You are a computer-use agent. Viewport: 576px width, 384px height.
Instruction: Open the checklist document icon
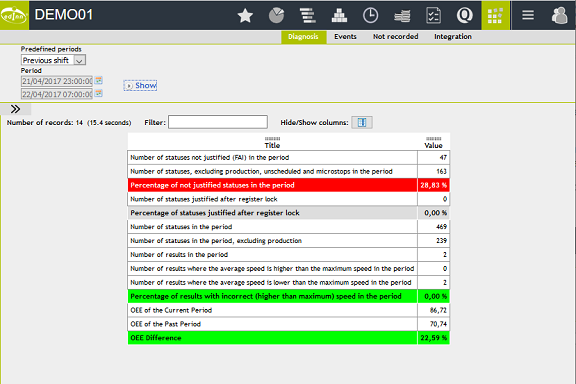(x=433, y=15)
